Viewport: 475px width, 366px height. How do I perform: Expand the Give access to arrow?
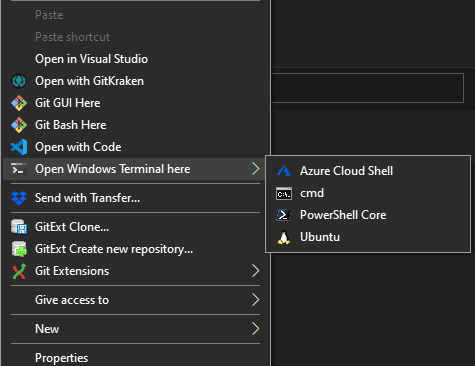click(255, 300)
